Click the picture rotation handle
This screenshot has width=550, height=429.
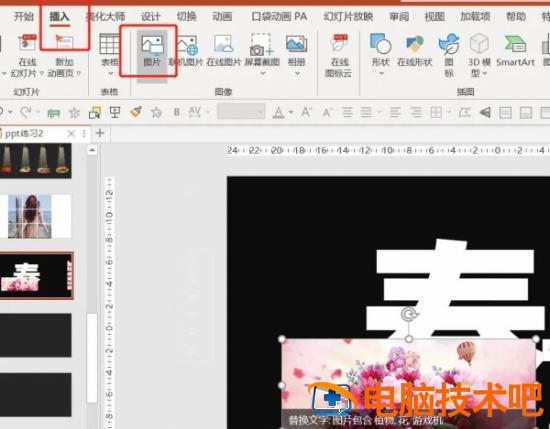coord(408,314)
